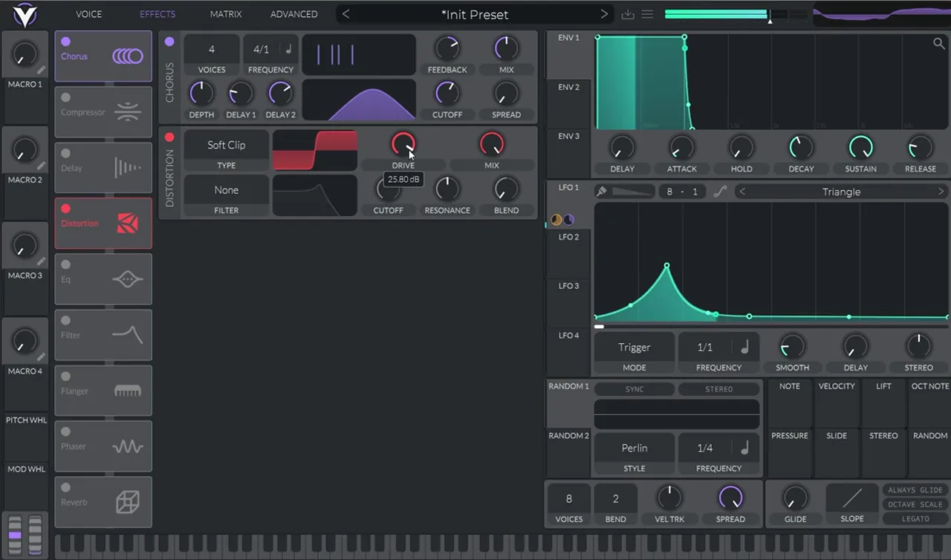Open the distortion Type selector Soft Clip
This screenshot has width=951, height=560.
227,145
